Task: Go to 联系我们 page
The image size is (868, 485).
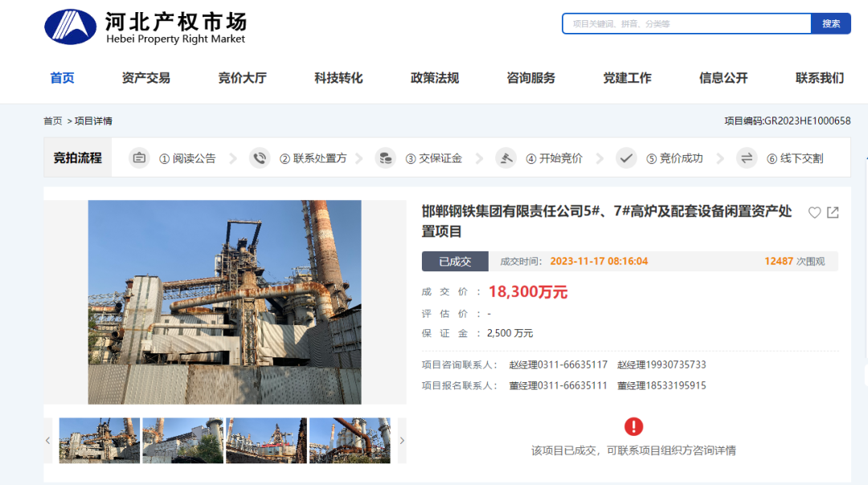Action: pos(820,78)
